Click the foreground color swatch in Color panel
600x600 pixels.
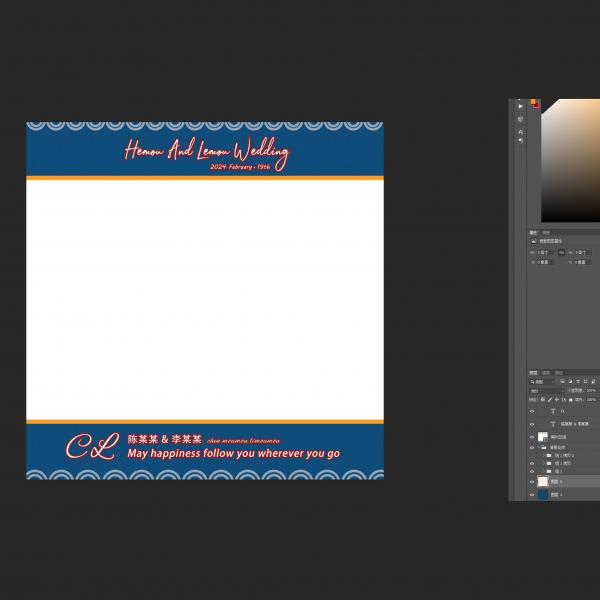[534, 102]
